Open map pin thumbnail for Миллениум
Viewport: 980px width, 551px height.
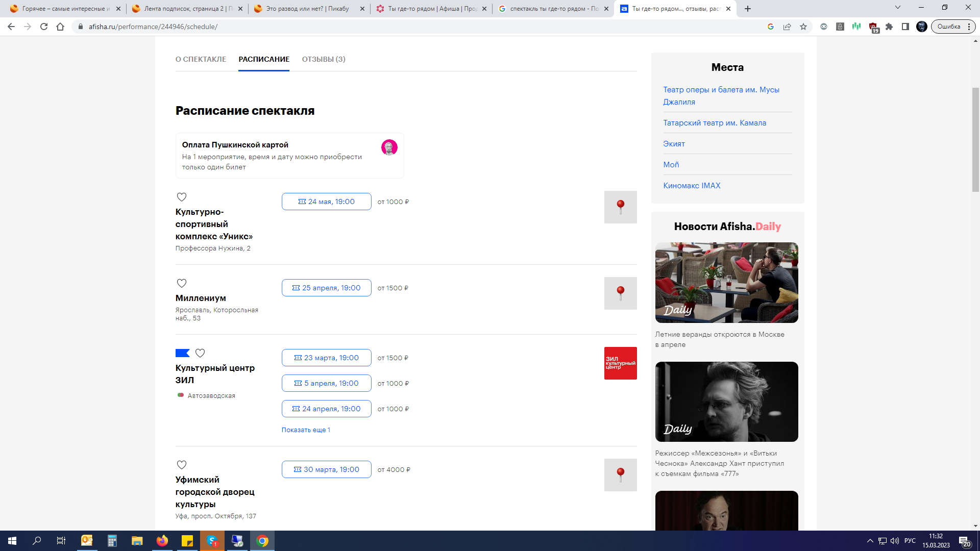[620, 293]
